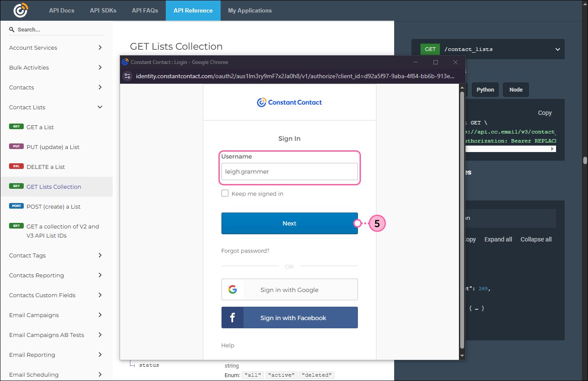
Task: Click the site info icon in popup address bar
Action: [x=127, y=76]
